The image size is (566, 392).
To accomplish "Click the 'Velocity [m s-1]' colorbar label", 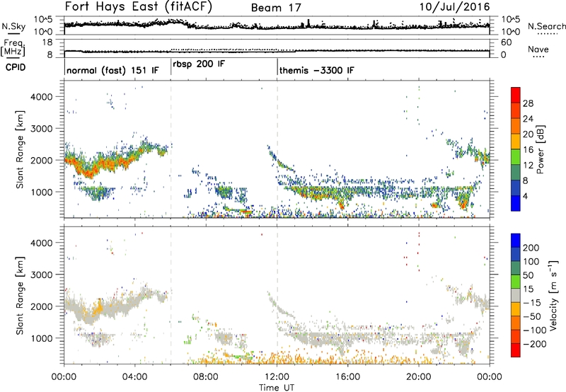I will coord(553,295).
